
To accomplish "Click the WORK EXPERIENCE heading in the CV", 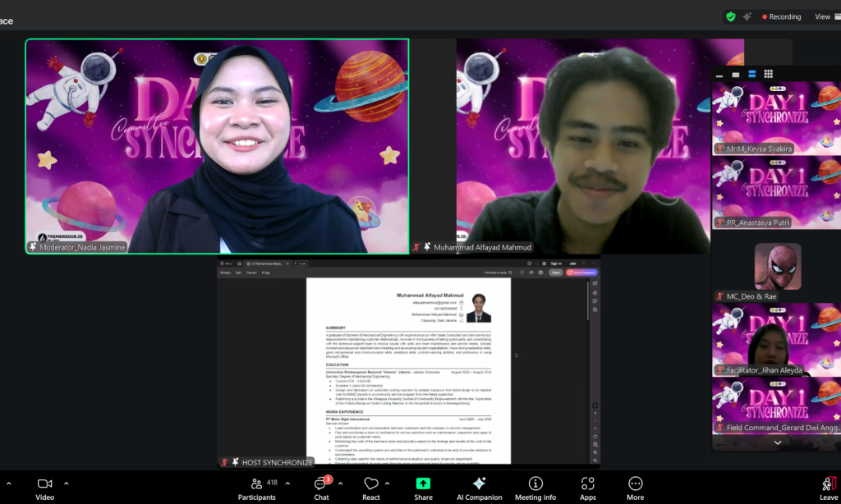I will (x=344, y=412).
